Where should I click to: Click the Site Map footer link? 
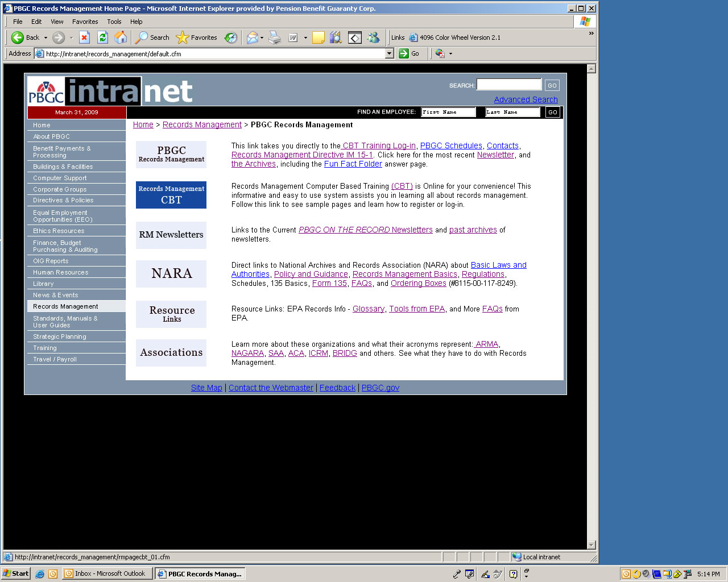pyautogui.click(x=206, y=388)
